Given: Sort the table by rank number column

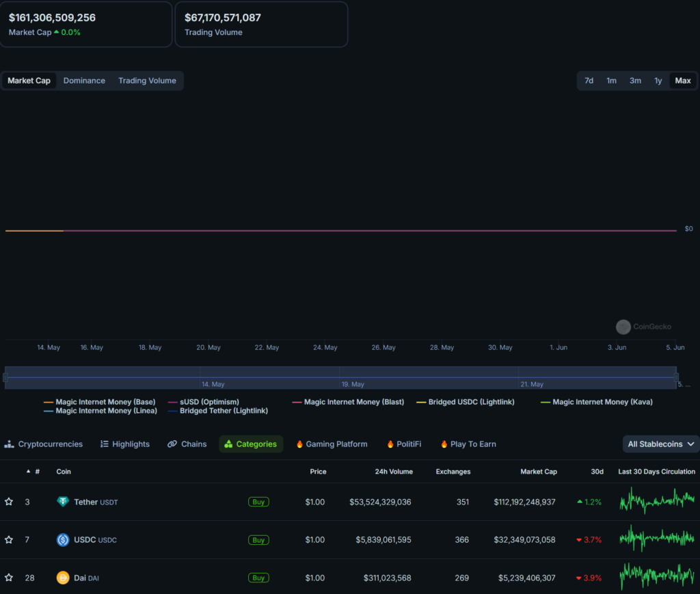Looking at the screenshot, I should pos(37,472).
